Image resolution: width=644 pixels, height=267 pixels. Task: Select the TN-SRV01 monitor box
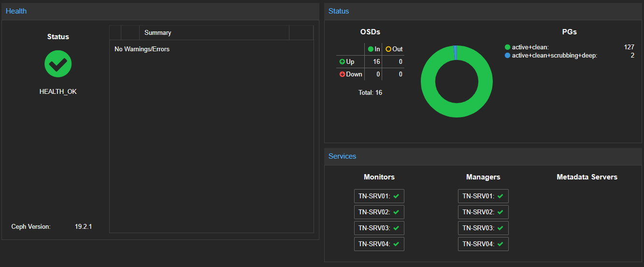tap(379, 196)
